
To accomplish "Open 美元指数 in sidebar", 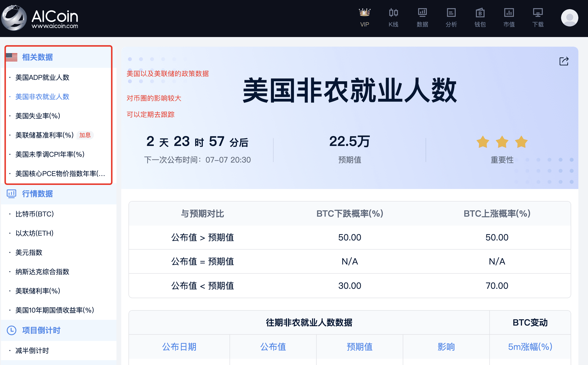I will 29,252.
